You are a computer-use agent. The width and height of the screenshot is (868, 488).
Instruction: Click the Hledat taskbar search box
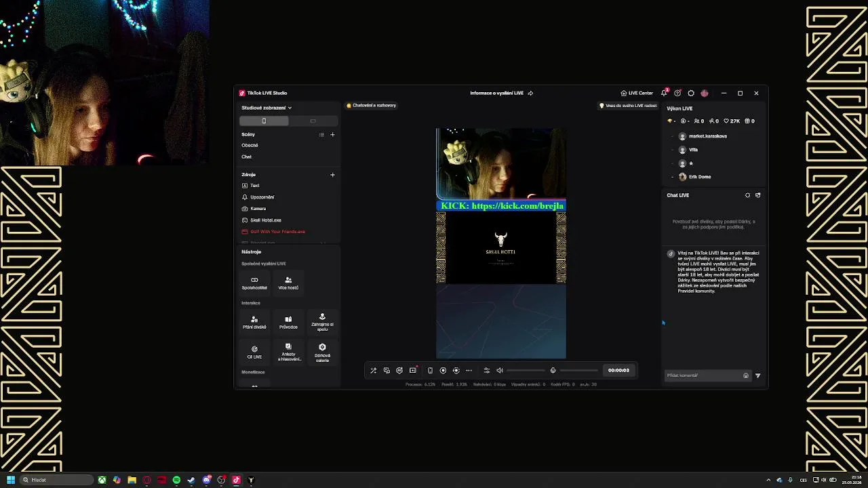point(56,480)
